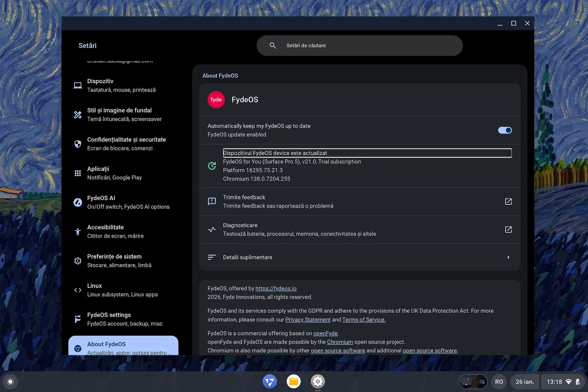Open the FydeOS AI section icon

(78, 202)
